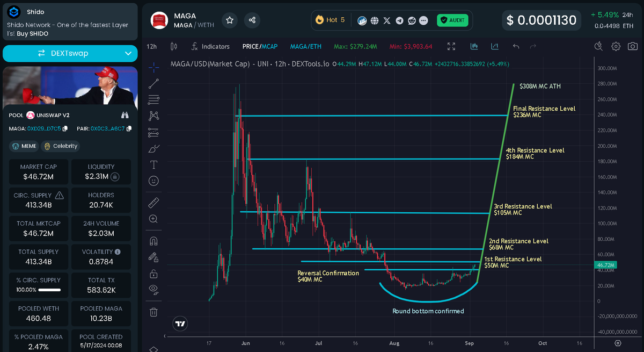The image size is (644, 352).
Task: Click the circ. supply warning triangle
Action: click(60, 195)
